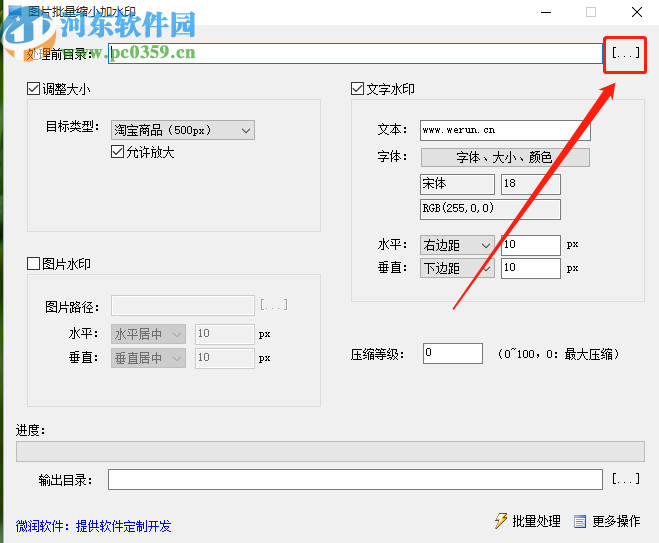This screenshot has height=543, width=659.
Task: Expand the 下边距 vertical alignment dropdown
Action: [x=457, y=268]
